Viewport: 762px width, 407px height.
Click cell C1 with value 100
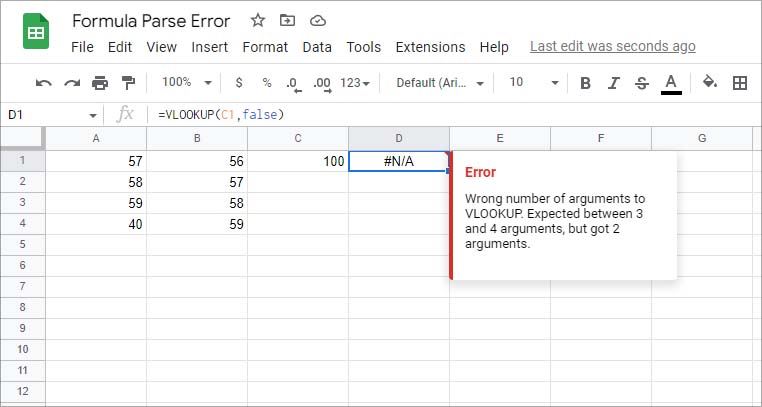pos(298,161)
